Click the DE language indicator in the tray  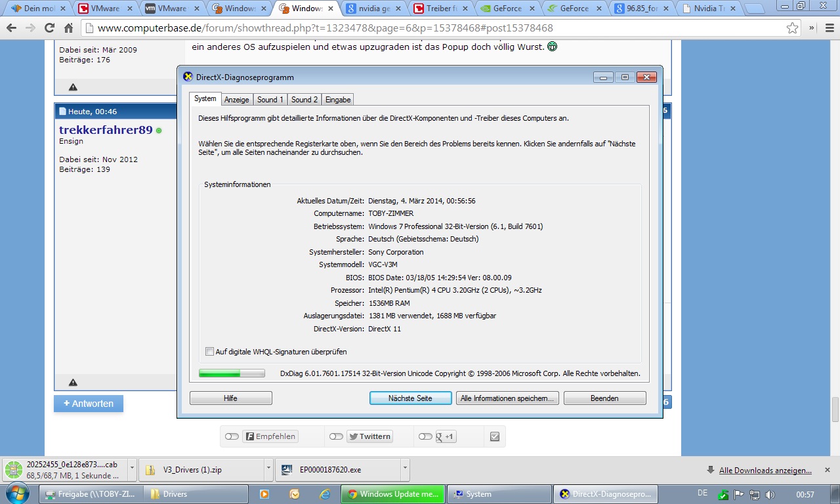click(x=702, y=493)
